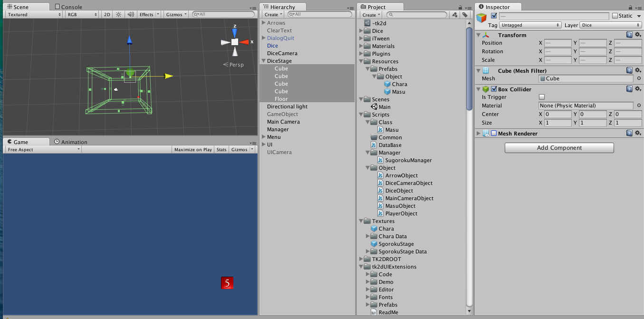Open the Static options dropdown arrow
644x319 pixels.
639,16
